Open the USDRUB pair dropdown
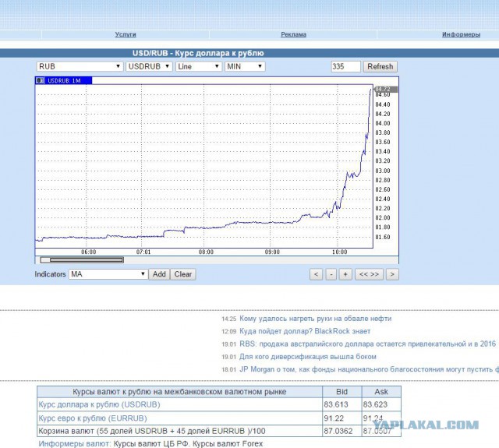This screenshot has width=499, height=448. point(148,67)
